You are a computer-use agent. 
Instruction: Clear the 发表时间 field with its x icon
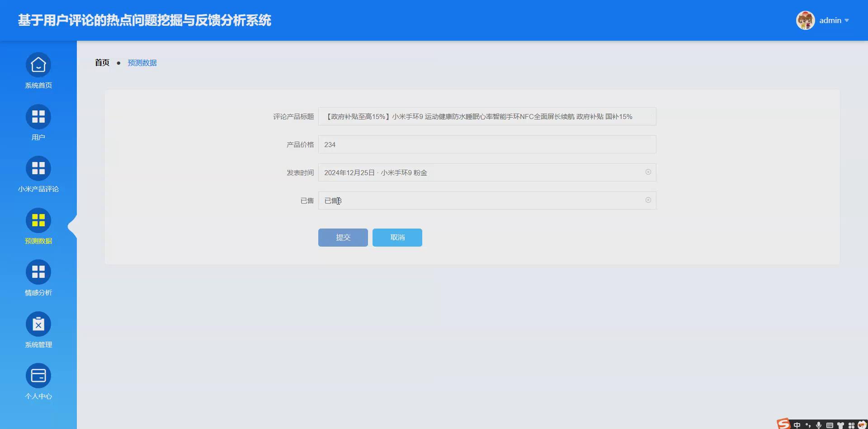[x=648, y=172]
